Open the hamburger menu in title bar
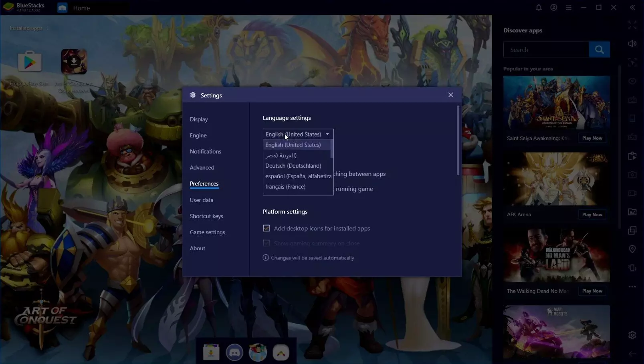Image resolution: width=644 pixels, height=364 pixels. (x=568, y=8)
